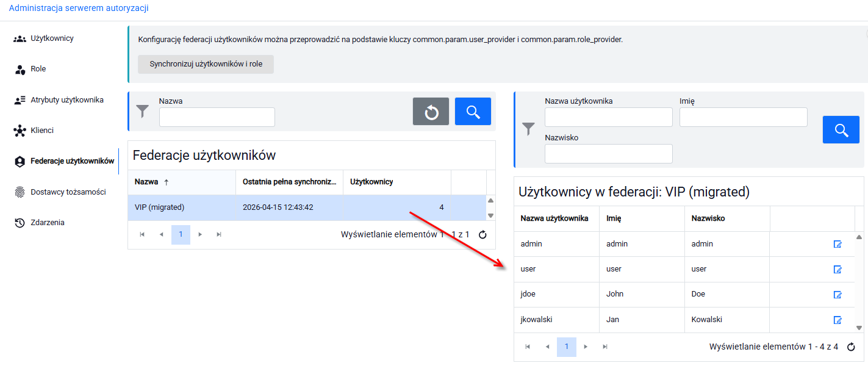Sort federations by Nazwa column header
868x374 pixels.
[x=182, y=182]
